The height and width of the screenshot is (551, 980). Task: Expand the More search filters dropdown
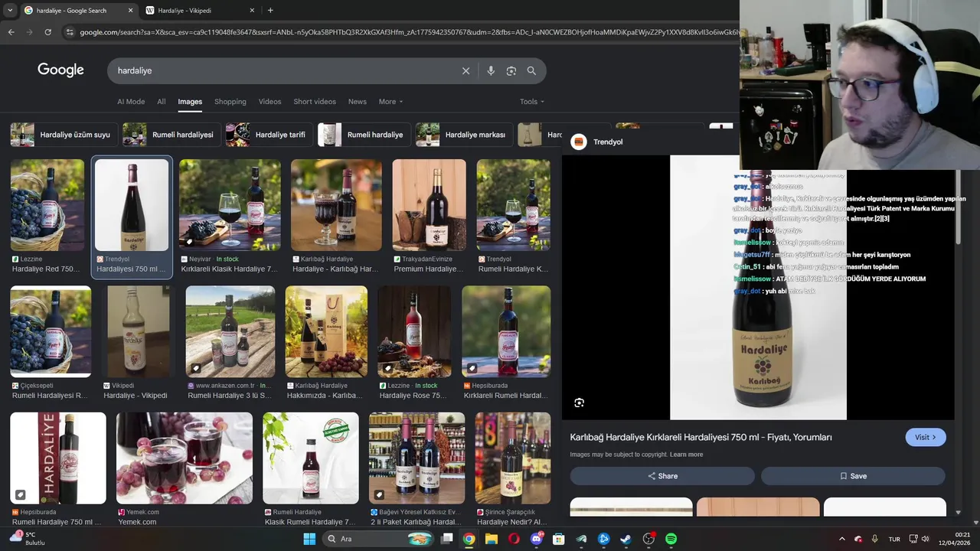point(390,102)
